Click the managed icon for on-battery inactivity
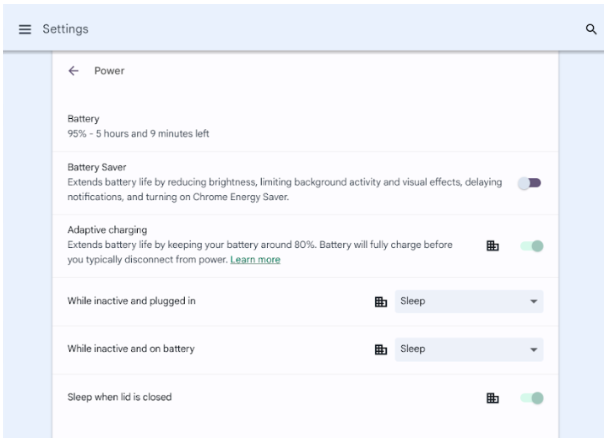 point(380,349)
